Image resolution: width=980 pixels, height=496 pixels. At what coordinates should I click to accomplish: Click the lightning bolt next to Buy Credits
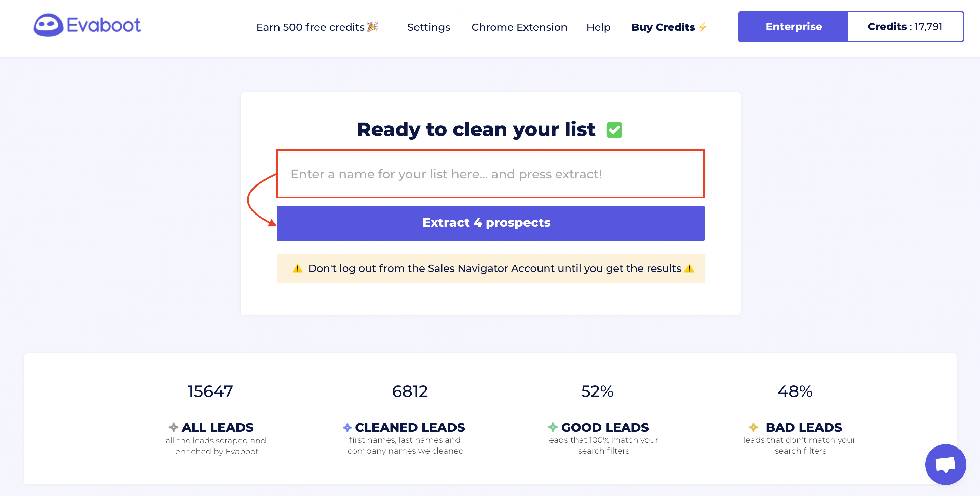[703, 27]
